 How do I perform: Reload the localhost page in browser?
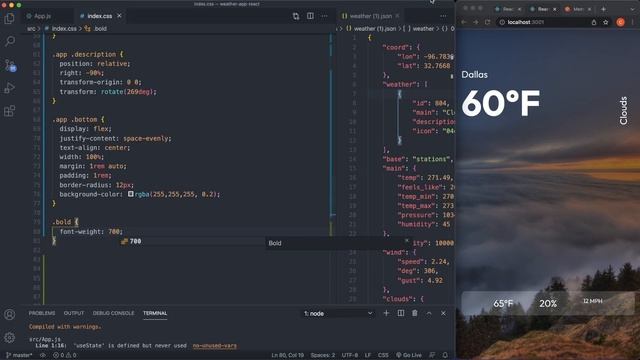pyautogui.click(x=488, y=22)
